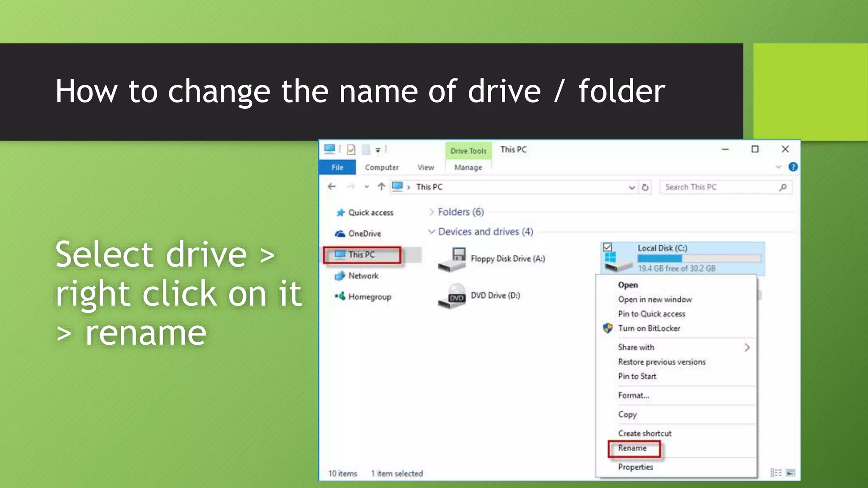Open the Manage tab under Drive Tools

(x=468, y=167)
